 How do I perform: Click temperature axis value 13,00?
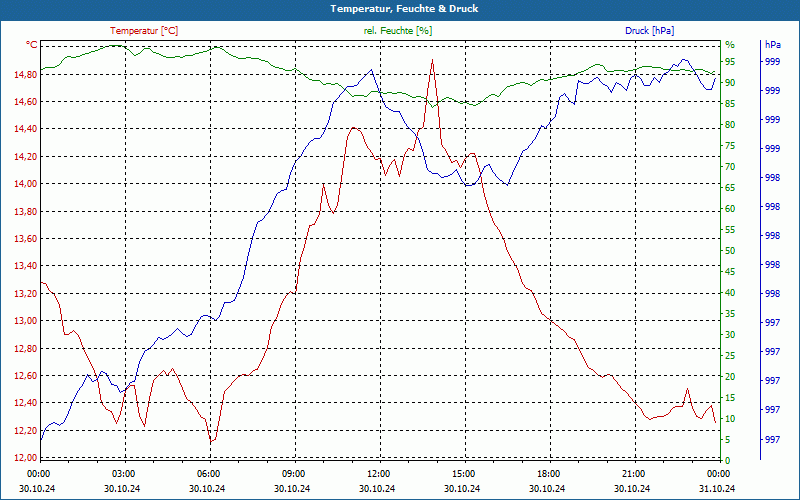[25, 321]
